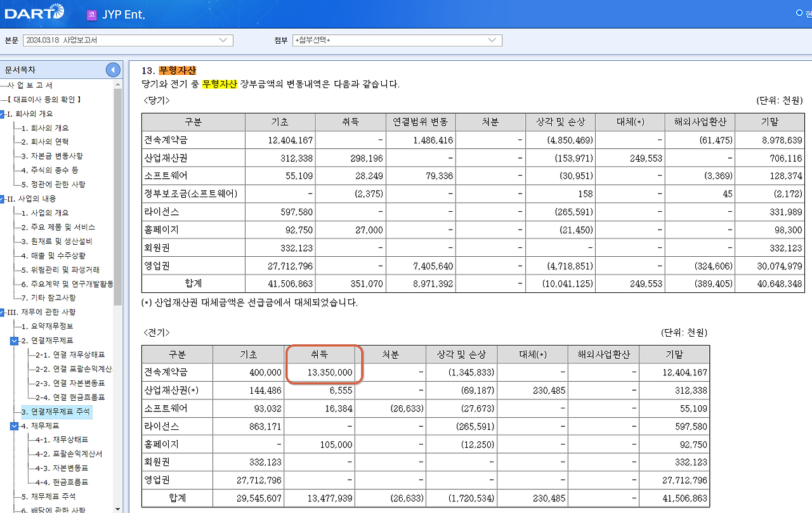Open 2. 주요 제품 및 서비스
The image size is (812, 513).
pyautogui.click(x=58, y=227)
